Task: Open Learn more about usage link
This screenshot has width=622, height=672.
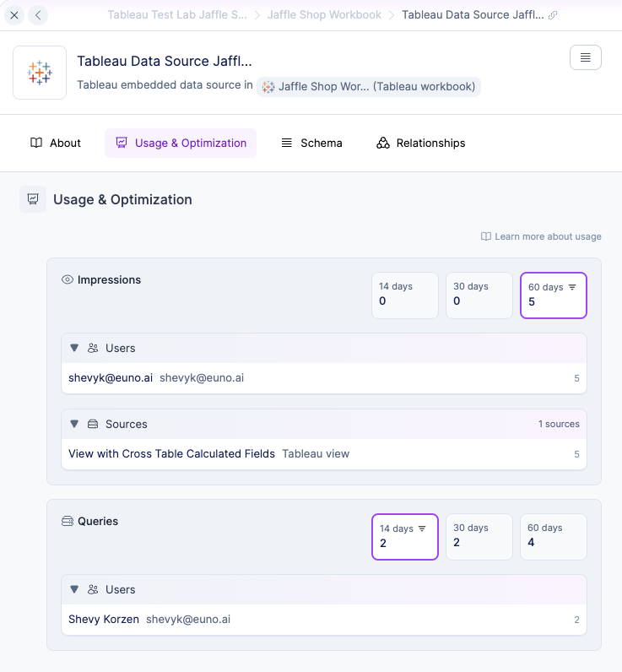Action: 541,236
